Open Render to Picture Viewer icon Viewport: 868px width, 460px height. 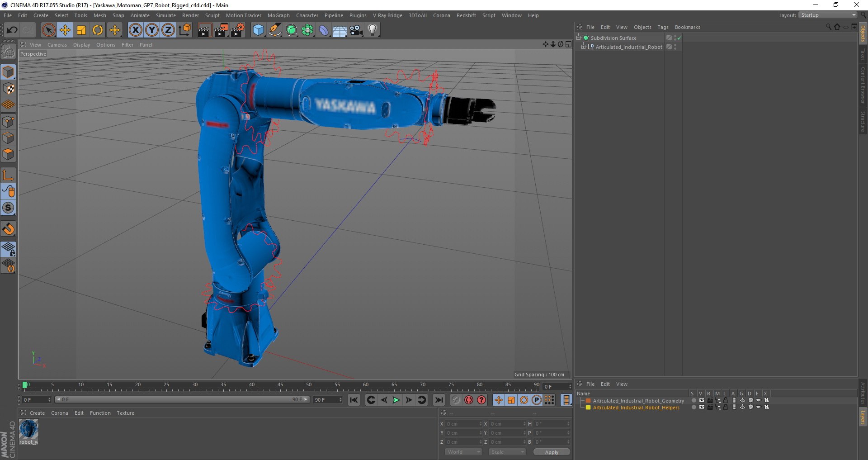pyautogui.click(x=221, y=30)
